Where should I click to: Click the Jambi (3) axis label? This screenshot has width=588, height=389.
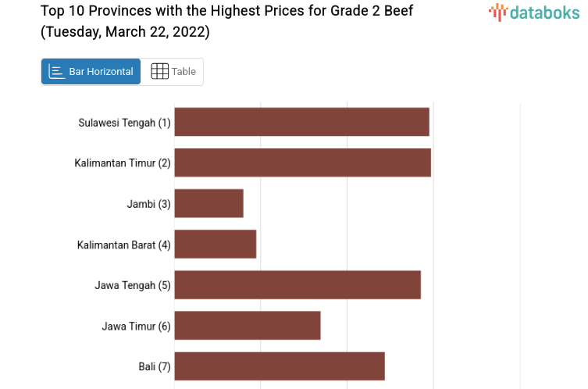[x=148, y=204]
